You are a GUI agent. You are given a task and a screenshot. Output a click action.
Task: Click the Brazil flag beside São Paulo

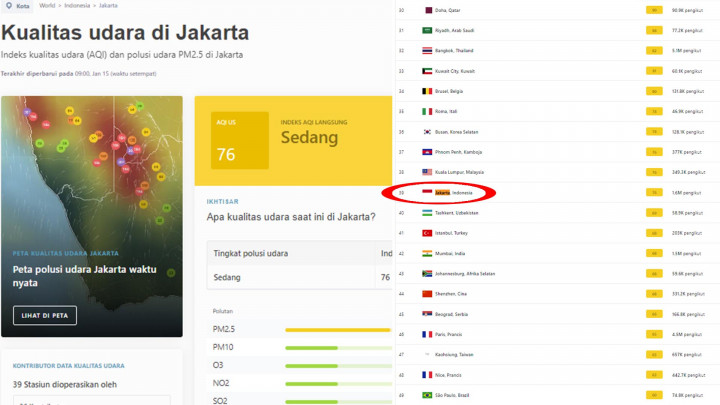(427, 395)
